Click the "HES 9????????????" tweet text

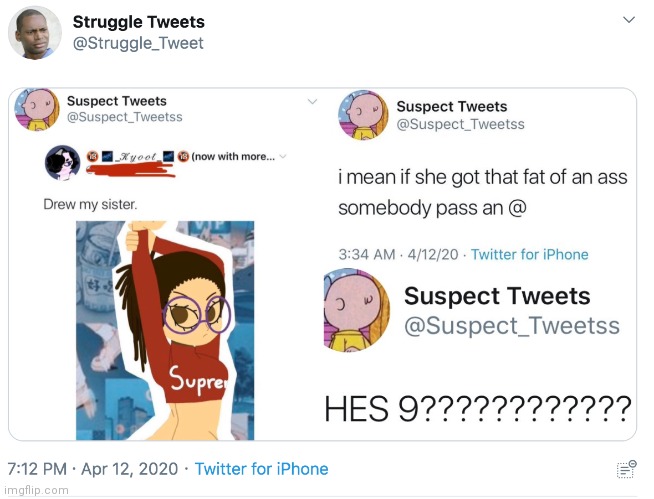[x=477, y=409]
